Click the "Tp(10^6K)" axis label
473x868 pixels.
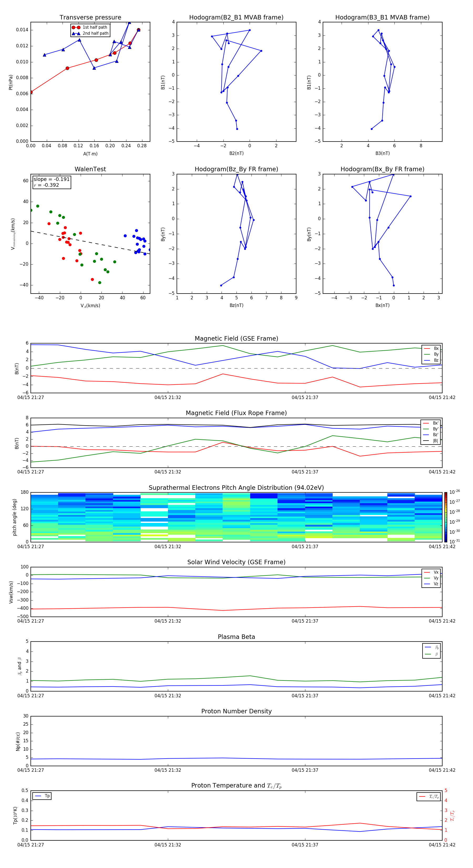[x=15, y=815]
